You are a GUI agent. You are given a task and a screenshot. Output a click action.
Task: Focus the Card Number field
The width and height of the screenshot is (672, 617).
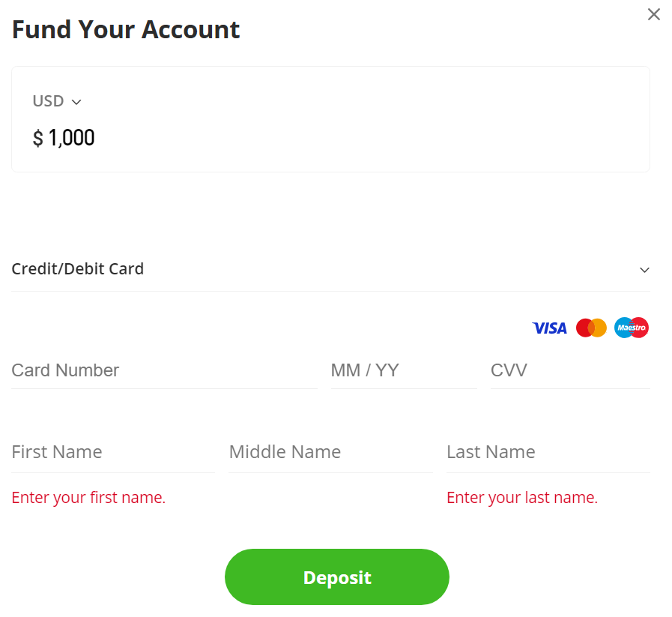click(163, 370)
